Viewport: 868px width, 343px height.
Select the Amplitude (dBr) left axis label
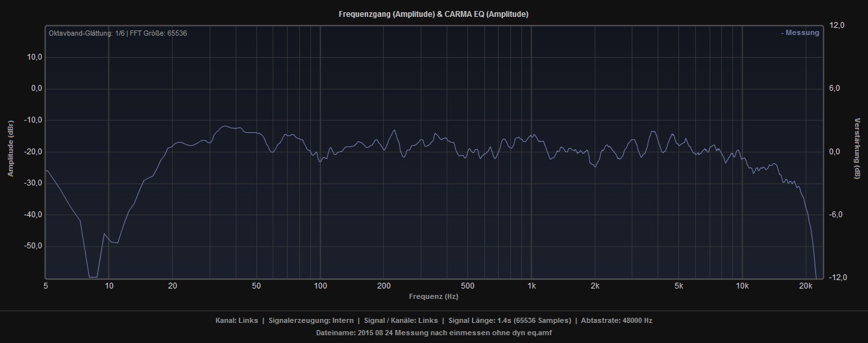10,148
